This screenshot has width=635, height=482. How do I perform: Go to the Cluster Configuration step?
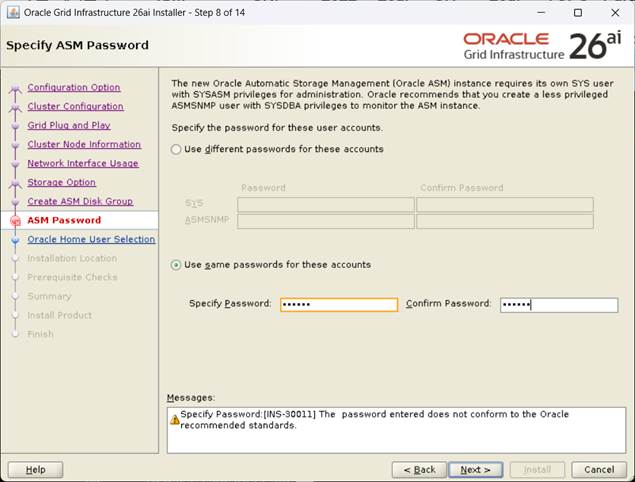coord(75,107)
